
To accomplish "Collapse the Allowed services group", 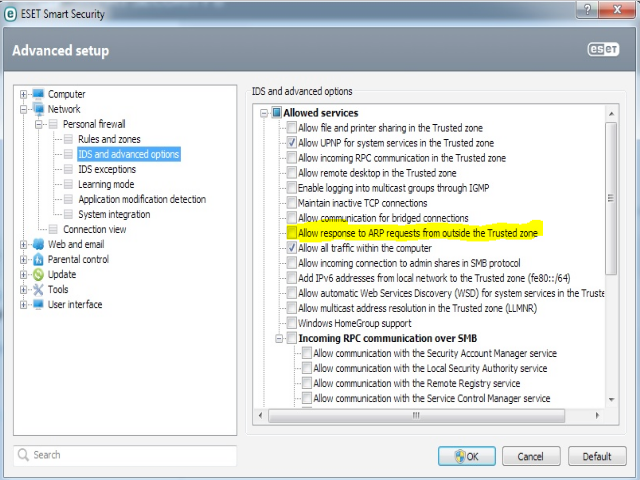I will 264,113.
